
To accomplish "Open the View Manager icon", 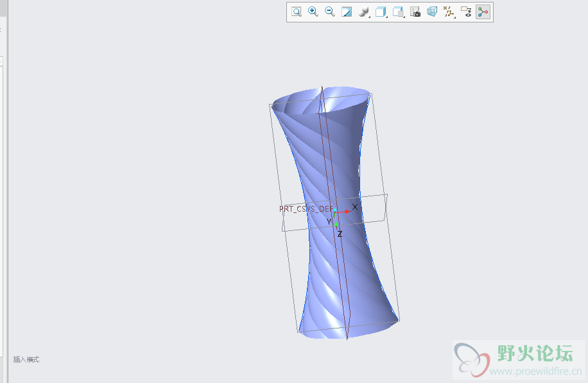I will 398,12.
